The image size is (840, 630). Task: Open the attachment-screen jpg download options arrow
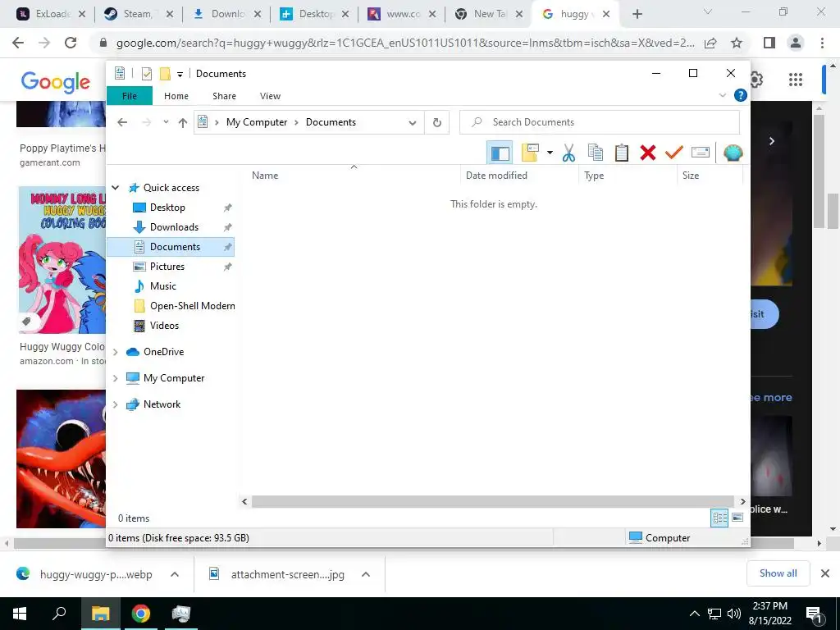[x=366, y=574]
